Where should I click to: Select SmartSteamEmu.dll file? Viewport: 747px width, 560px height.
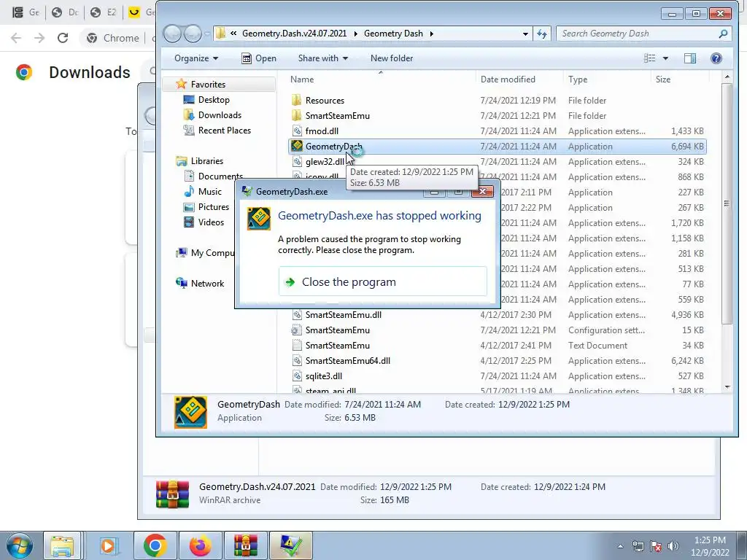click(x=343, y=315)
